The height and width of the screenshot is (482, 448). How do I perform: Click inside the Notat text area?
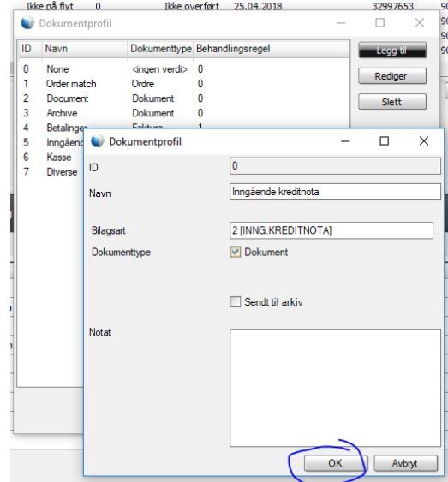(x=335, y=388)
